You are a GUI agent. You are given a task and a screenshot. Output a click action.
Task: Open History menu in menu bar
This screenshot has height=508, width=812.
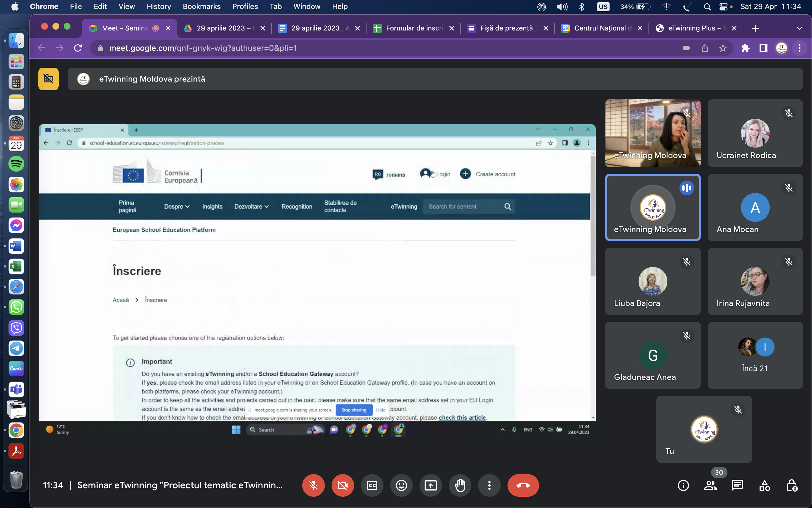click(x=159, y=6)
